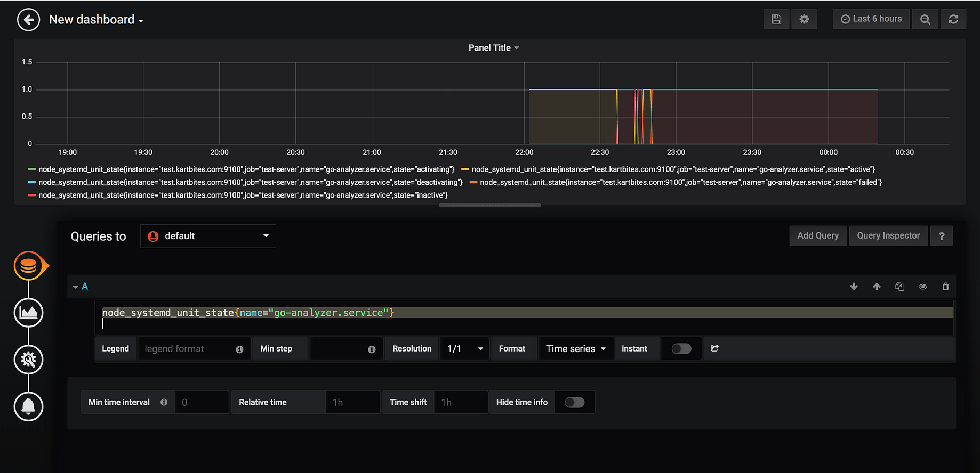Go back using the arrow icon

(x=28, y=20)
